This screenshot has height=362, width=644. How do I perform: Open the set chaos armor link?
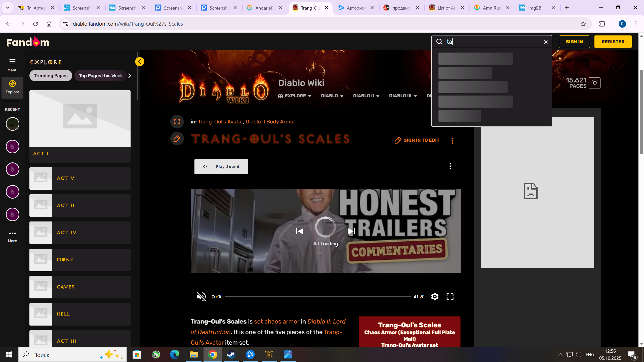tap(277, 322)
